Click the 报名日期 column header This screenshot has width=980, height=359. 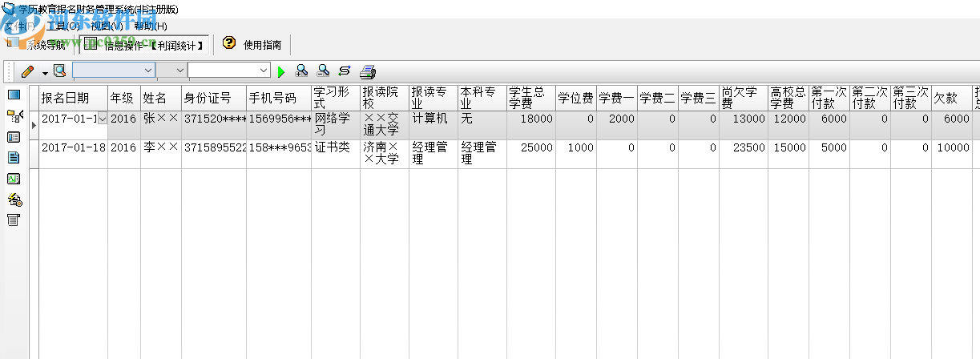tap(73, 98)
